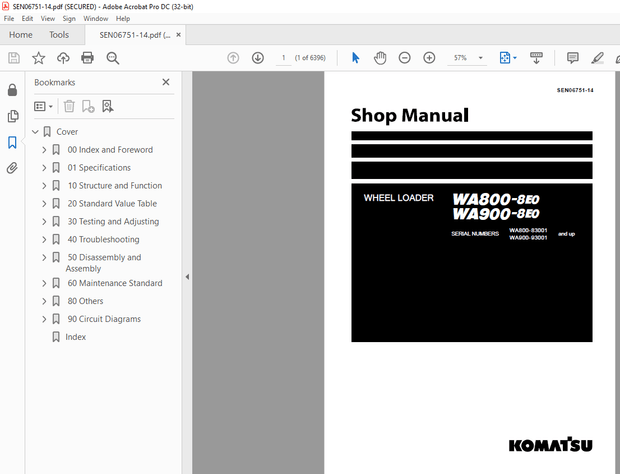Viewport: 620px width, 474px height.
Task: Collapse navigation pane with side arrow
Action: (x=187, y=277)
